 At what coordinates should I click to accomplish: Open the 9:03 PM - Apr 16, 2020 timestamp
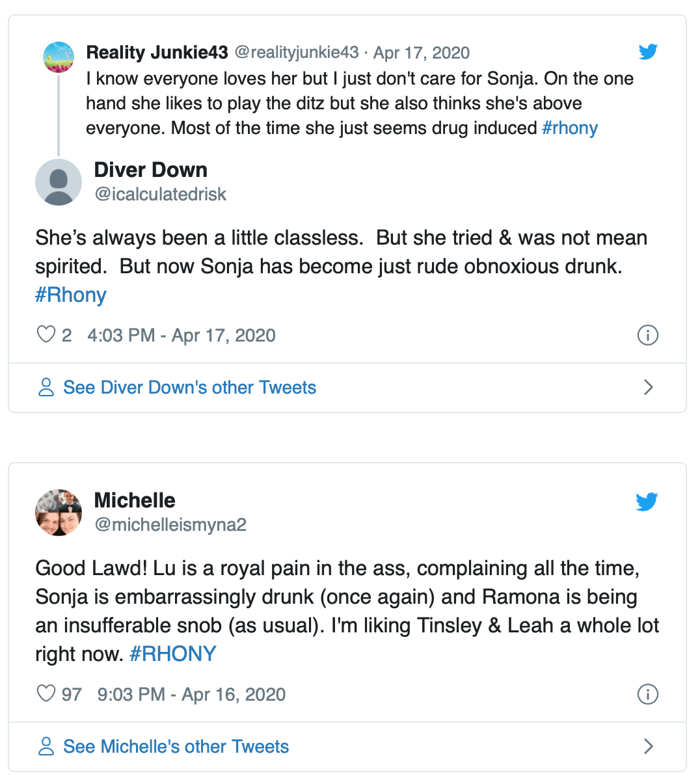pos(191,694)
